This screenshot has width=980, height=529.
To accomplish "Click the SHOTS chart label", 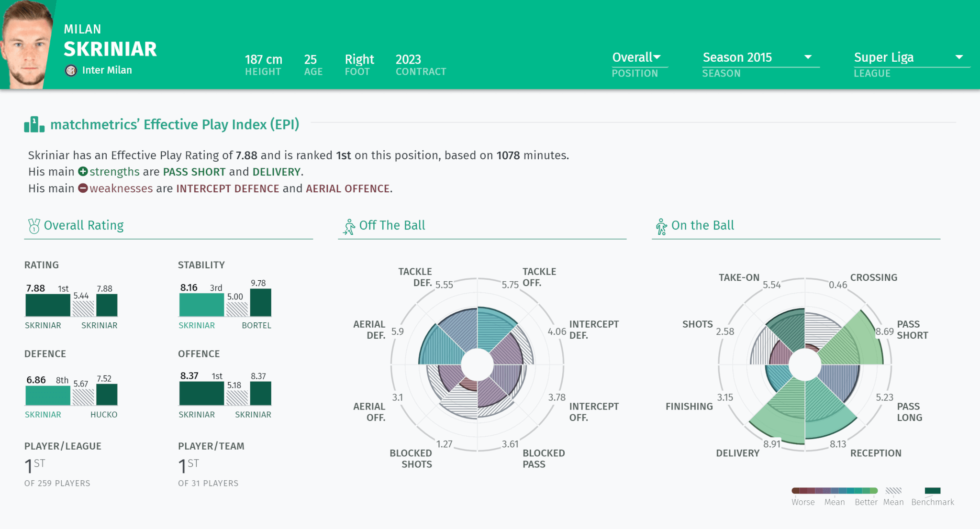I will 698,324.
